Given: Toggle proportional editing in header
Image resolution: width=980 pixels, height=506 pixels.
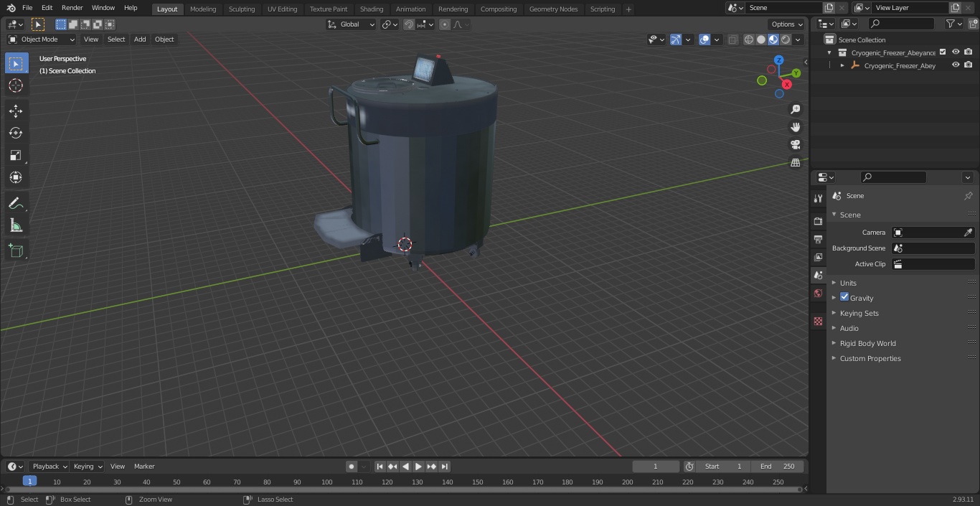Looking at the screenshot, I should [x=445, y=24].
